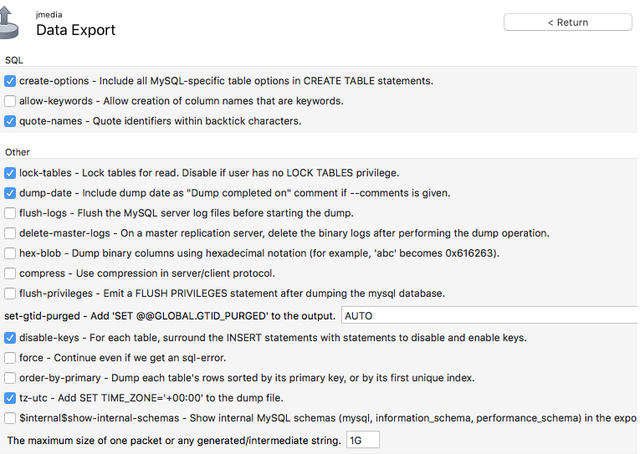The width and height of the screenshot is (640, 454).
Task: Open the set-gtid-purged AUTO combo box
Action: pyautogui.click(x=490, y=316)
